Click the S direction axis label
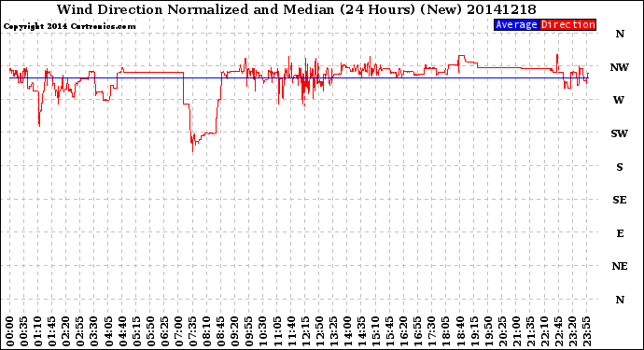This screenshot has height=350, width=644. pyautogui.click(x=620, y=167)
